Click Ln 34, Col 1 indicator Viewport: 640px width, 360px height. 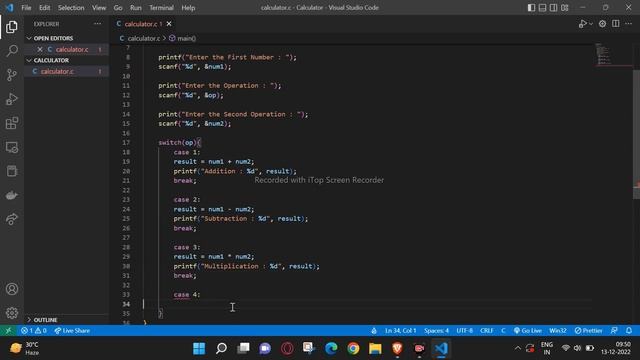click(400, 331)
